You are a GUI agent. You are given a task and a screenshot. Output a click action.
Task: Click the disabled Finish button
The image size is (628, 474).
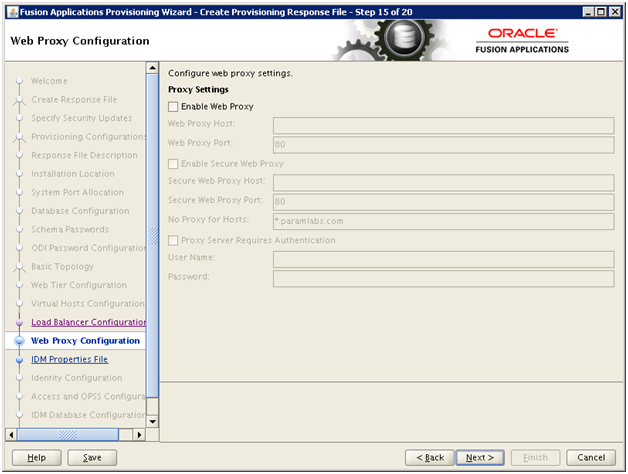[535, 458]
